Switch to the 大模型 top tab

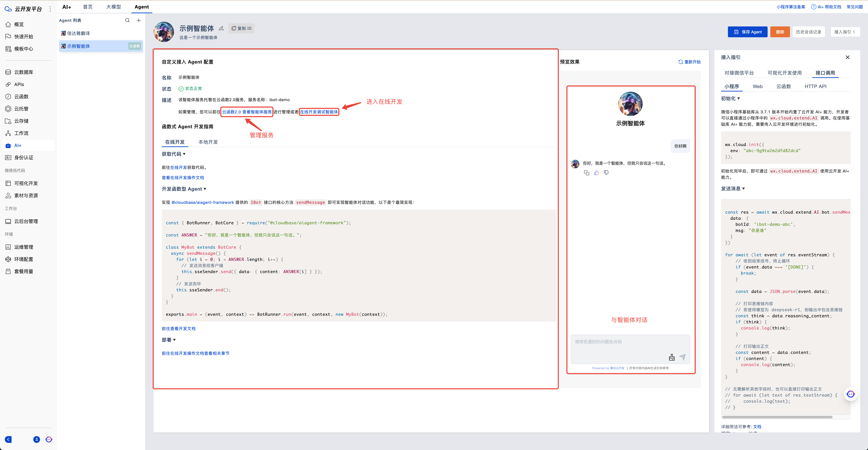[114, 7]
